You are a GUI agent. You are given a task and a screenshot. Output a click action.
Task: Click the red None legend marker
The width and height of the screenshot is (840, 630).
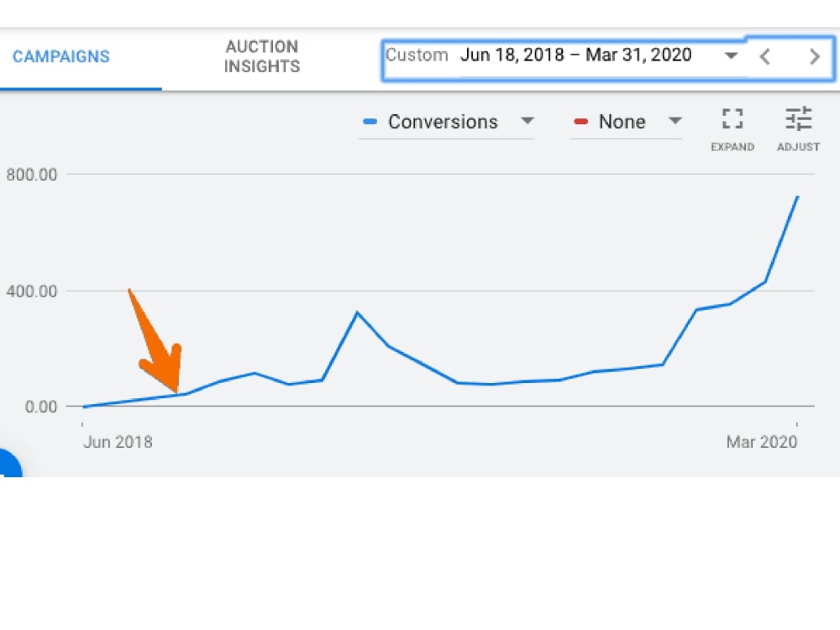point(580,122)
